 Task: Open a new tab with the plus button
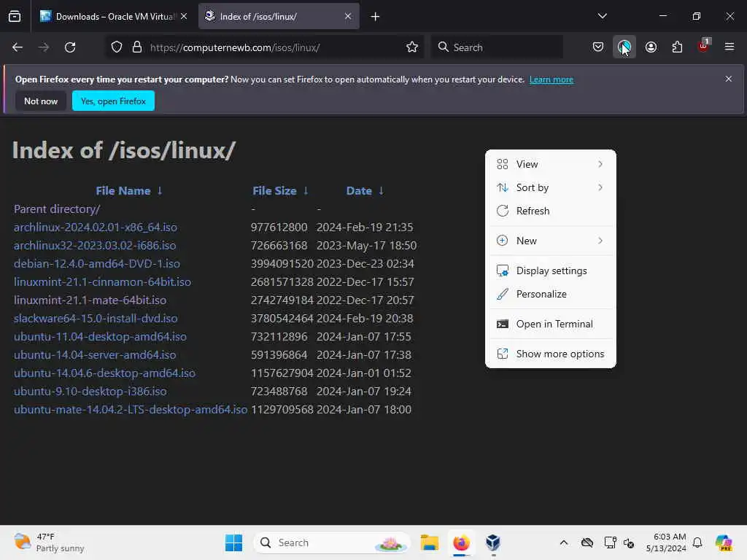pos(376,17)
